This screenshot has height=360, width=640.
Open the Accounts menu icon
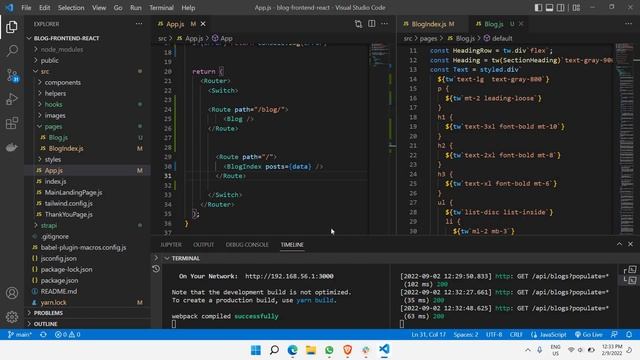click(x=12, y=293)
